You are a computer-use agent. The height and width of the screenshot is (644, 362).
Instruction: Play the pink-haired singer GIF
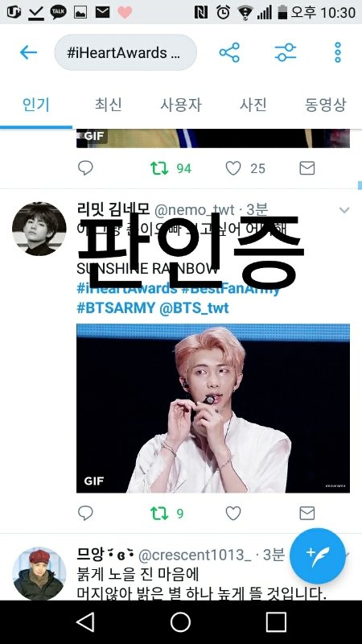[213, 408]
